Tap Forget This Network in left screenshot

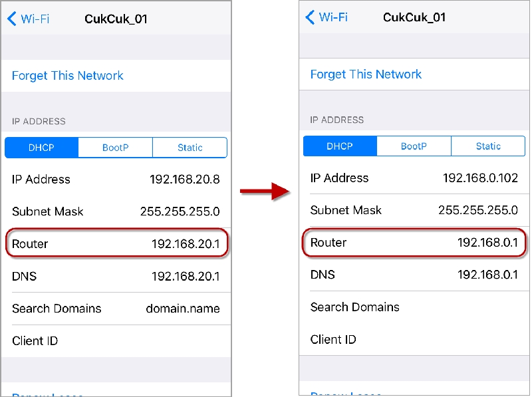click(x=68, y=76)
